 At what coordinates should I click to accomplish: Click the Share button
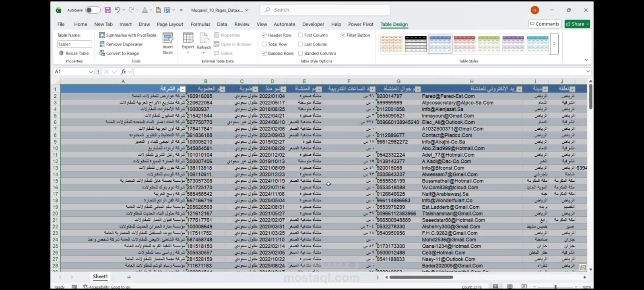[577, 24]
